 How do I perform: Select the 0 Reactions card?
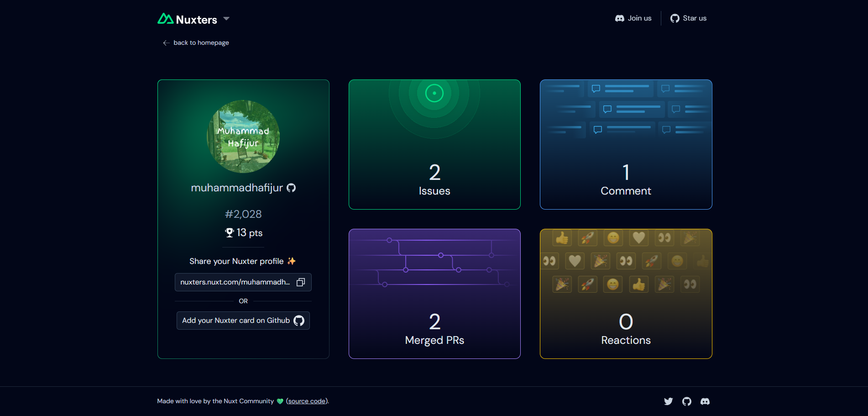[626, 294]
